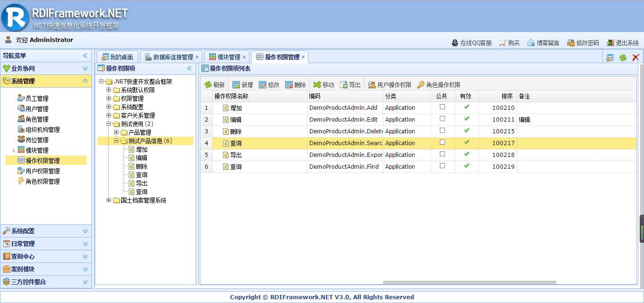Close the 数据库连接管理 tab
This screenshot has height=303, width=644.
(197, 57)
